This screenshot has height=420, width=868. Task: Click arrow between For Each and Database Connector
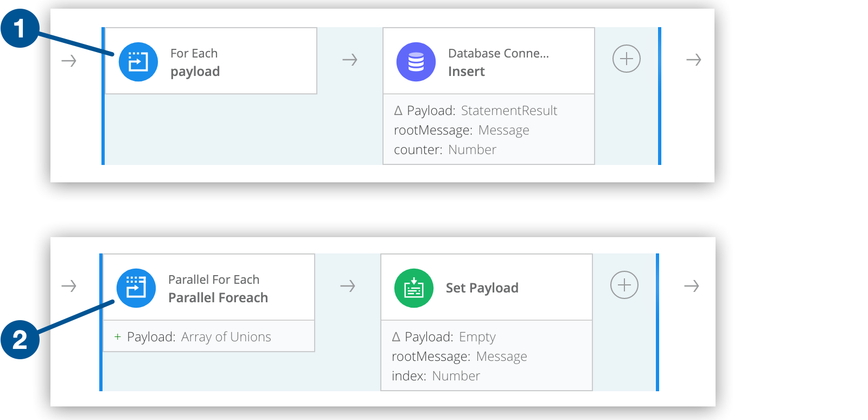pos(350,60)
